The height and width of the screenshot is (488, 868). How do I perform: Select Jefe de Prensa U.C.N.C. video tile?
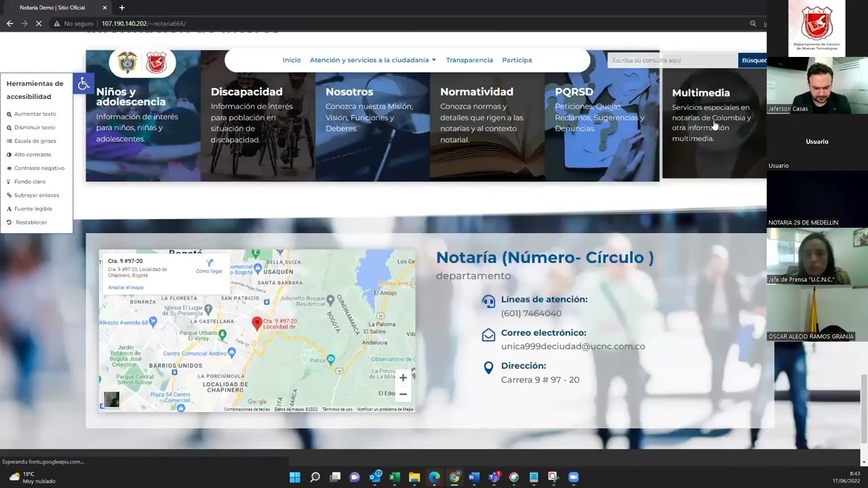[x=817, y=256]
